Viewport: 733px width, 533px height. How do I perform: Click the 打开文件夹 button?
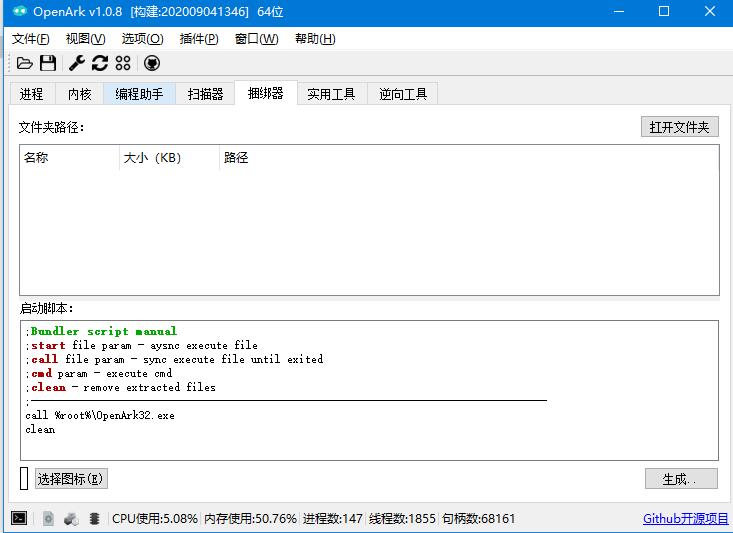pos(679,127)
